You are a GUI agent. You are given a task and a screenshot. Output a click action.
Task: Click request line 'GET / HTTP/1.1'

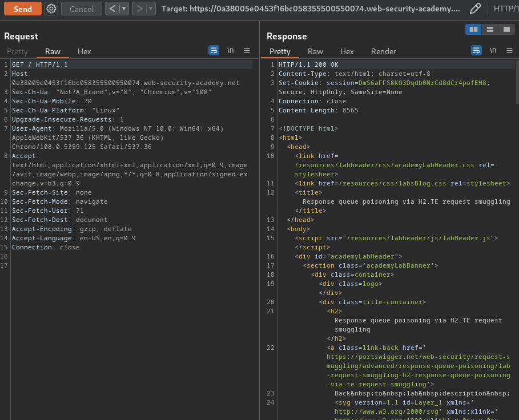coord(40,64)
